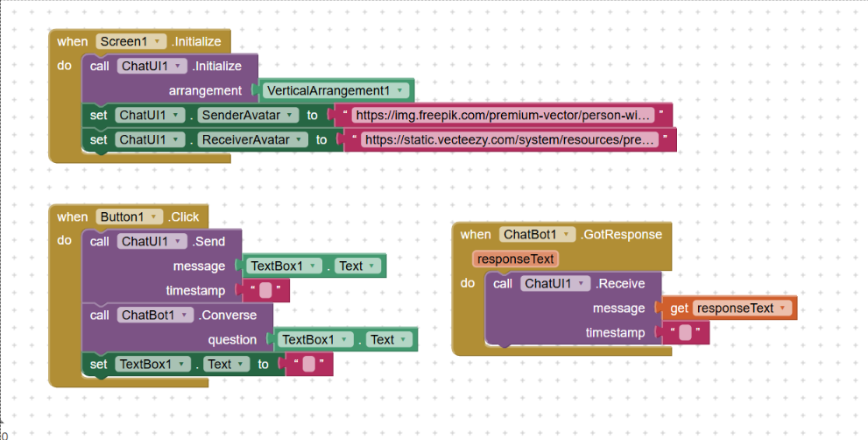Viewport: 868px width, 440px height.
Task: Open ChatBot1 dropdown in the GotResponse event
Action: click(x=568, y=234)
